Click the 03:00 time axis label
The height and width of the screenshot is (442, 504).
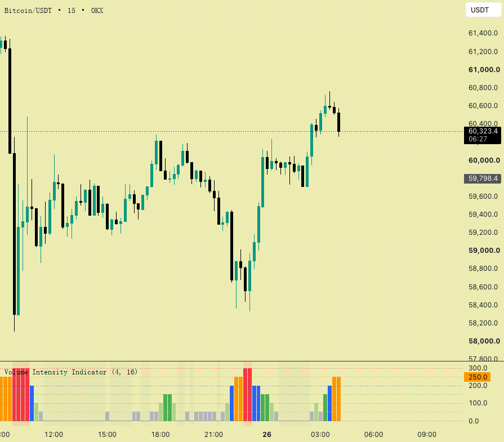(320, 435)
